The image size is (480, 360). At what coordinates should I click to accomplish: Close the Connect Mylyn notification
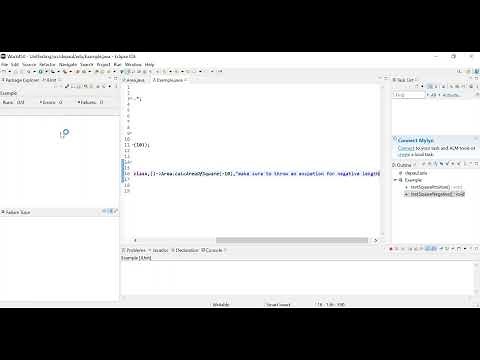click(476, 139)
